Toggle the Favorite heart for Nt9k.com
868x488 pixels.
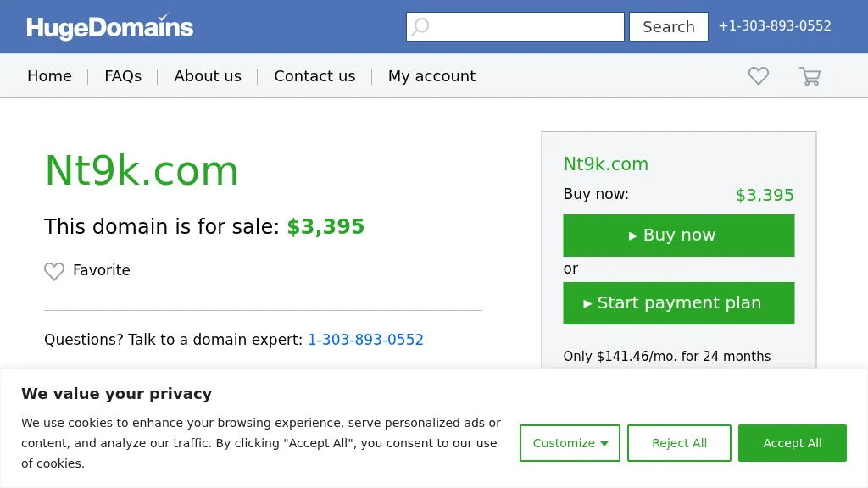[54, 271]
